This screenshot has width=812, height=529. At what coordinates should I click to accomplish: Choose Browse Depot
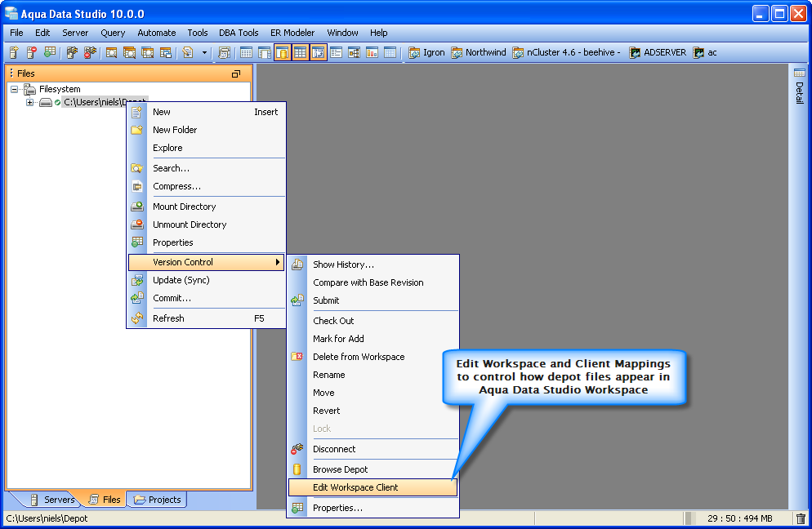(373, 469)
